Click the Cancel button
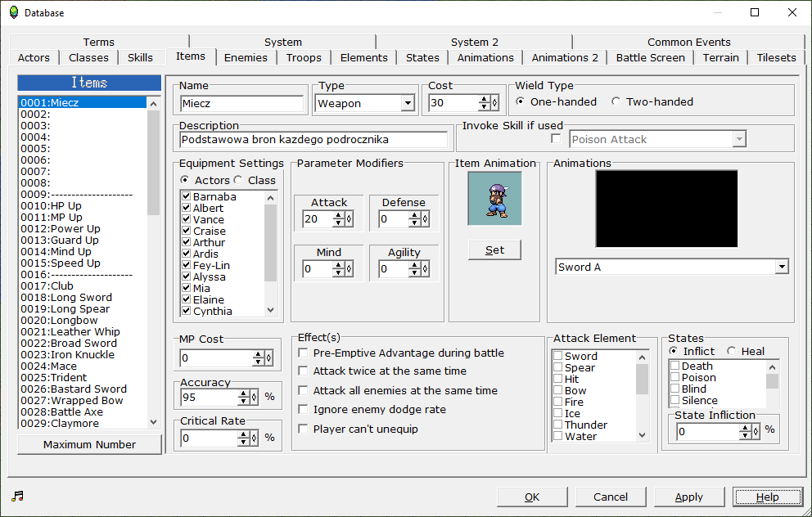Image resolution: width=812 pixels, height=517 pixels. pos(611,497)
